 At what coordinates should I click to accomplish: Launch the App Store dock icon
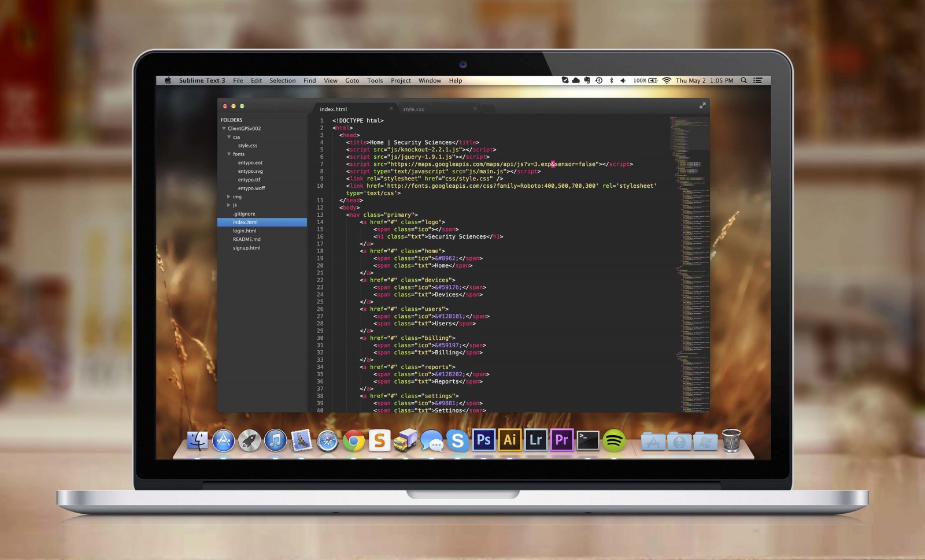223,440
